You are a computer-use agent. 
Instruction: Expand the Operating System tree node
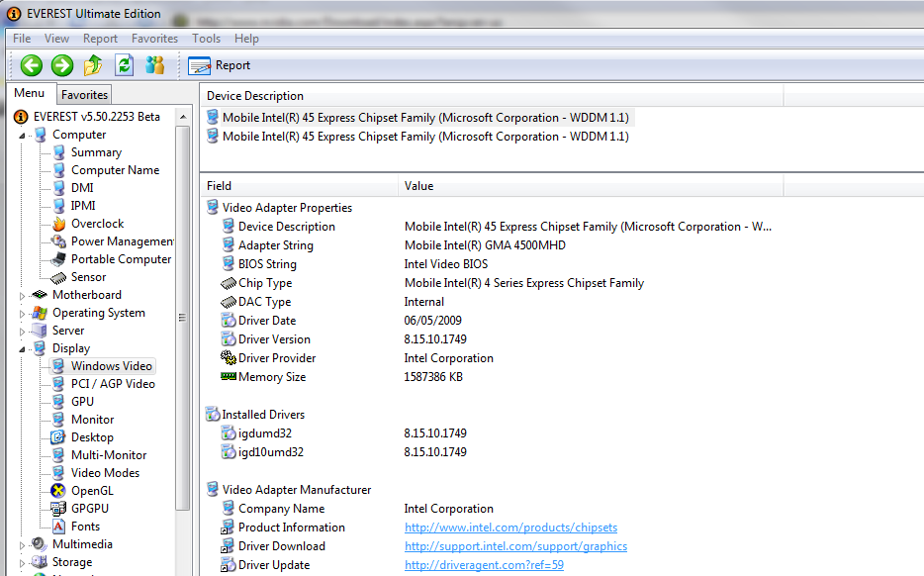[x=23, y=314]
